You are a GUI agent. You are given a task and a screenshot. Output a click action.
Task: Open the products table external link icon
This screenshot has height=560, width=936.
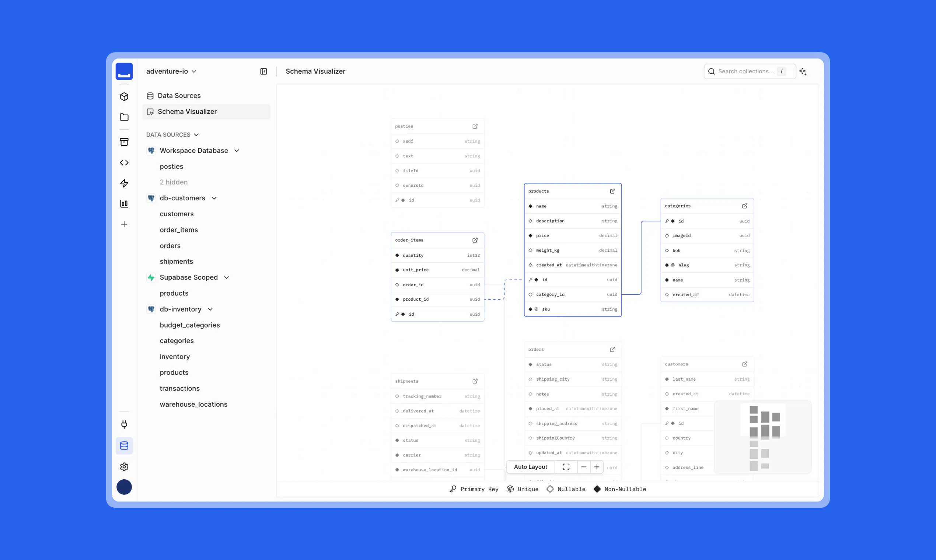[x=612, y=191]
